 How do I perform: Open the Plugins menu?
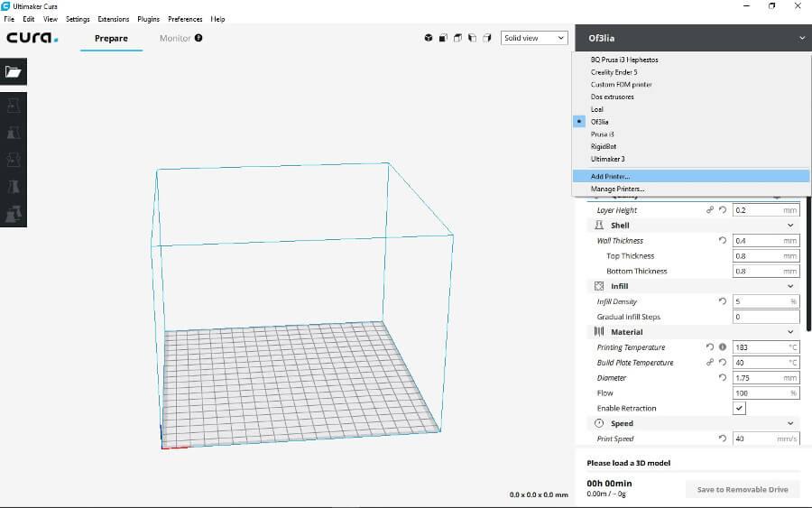coord(149,19)
